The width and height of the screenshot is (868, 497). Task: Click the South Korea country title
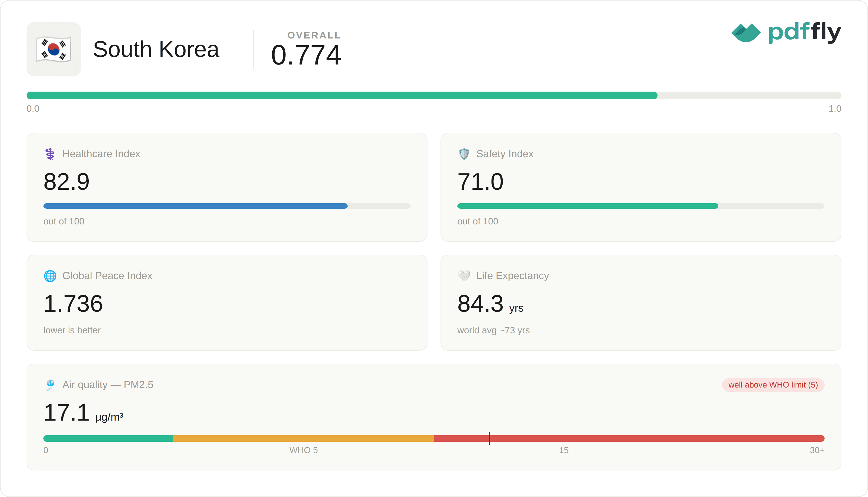coord(156,49)
